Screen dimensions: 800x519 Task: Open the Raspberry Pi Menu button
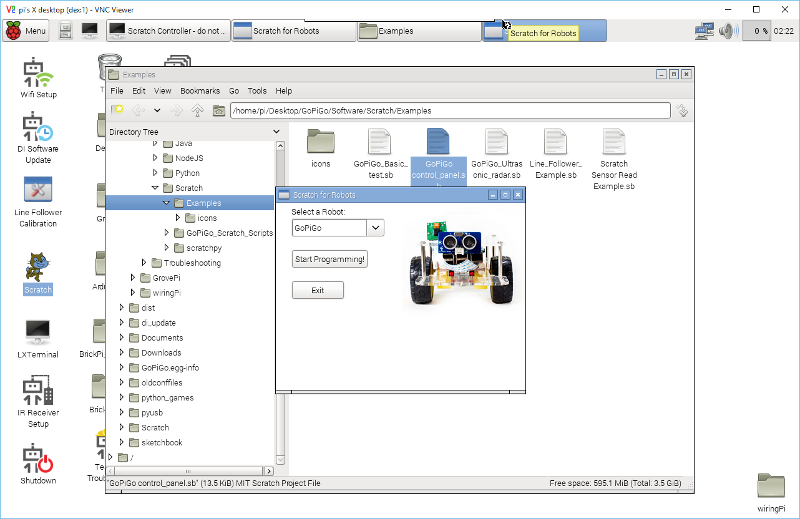(27, 31)
